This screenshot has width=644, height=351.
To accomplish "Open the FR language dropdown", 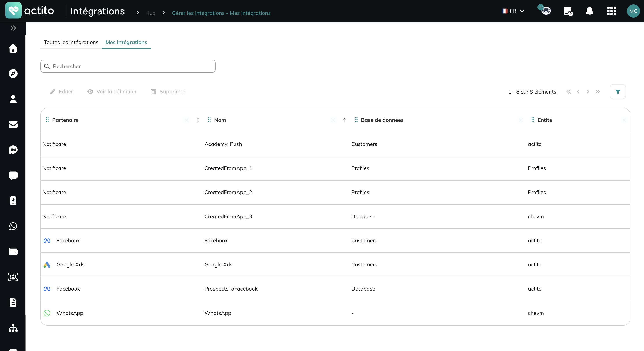I will (513, 11).
